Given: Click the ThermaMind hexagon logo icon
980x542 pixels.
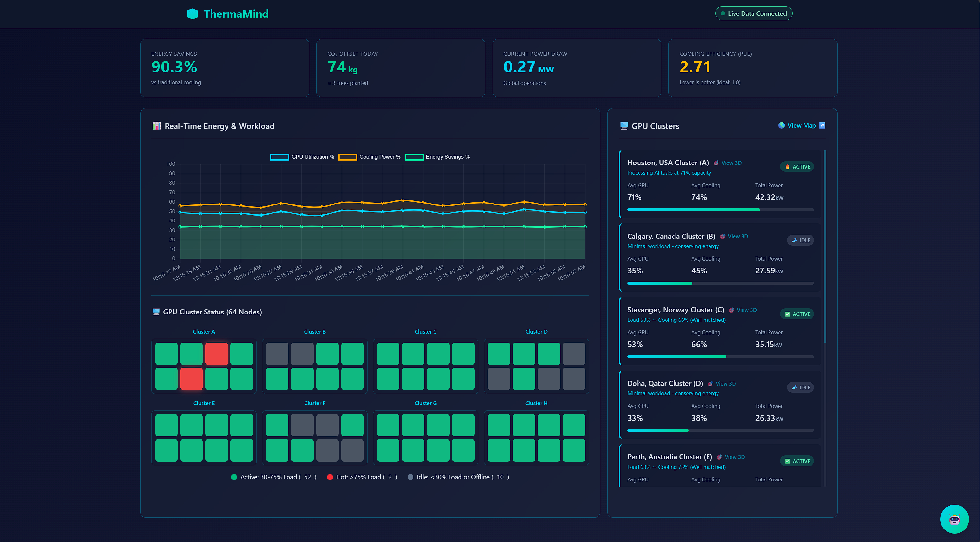Looking at the screenshot, I should (193, 14).
